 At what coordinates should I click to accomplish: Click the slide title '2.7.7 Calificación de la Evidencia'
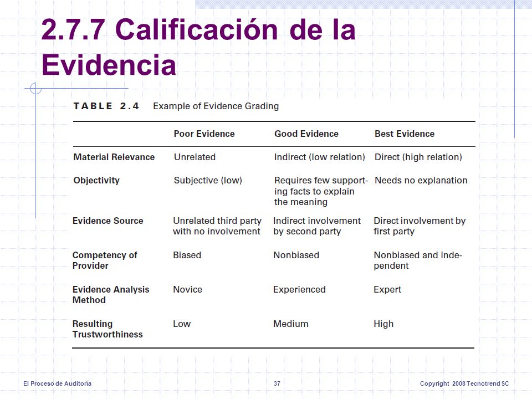click(x=198, y=47)
